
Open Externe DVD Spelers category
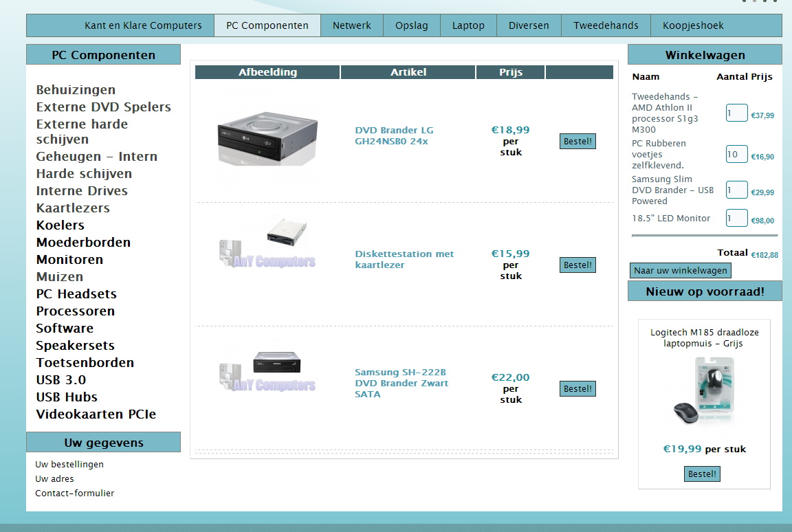click(x=104, y=107)
